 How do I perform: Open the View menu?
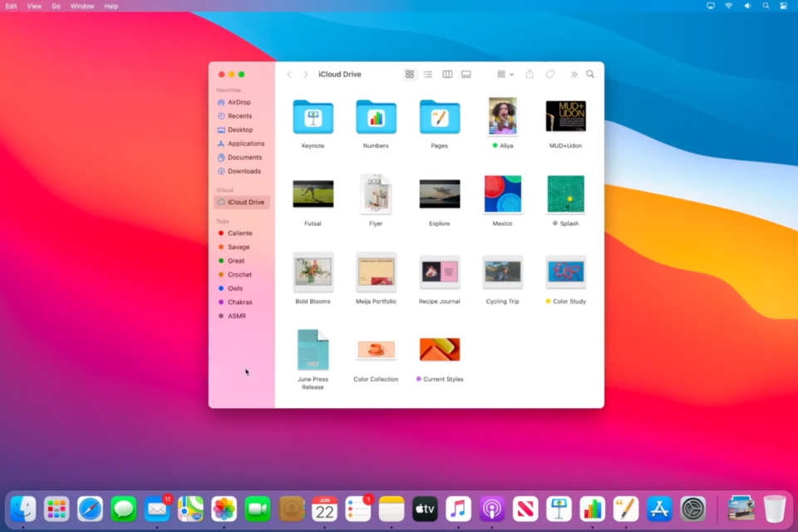(34, 6)
